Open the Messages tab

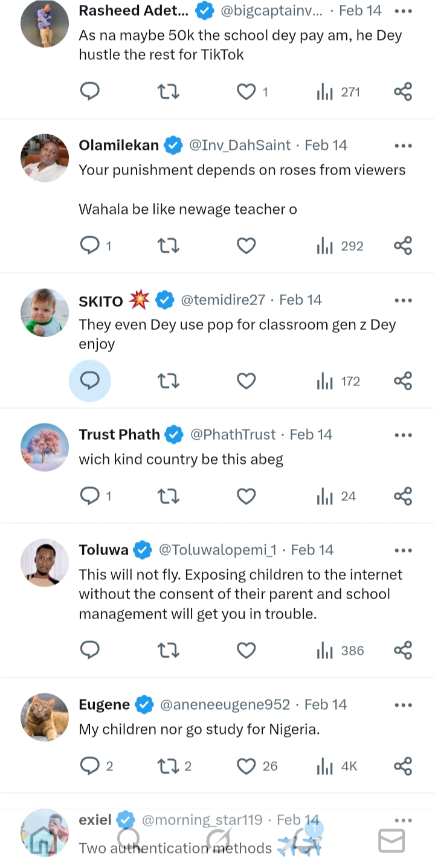(391, 840)
